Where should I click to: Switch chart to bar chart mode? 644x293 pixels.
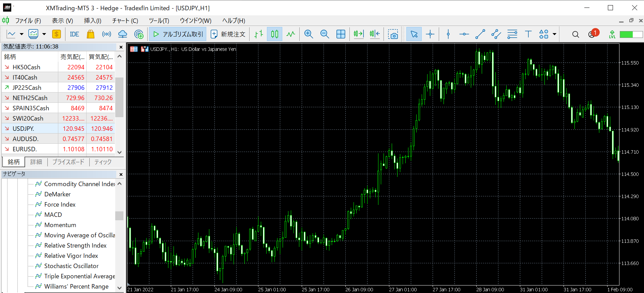pyautogui.click(x=259, y=34)
